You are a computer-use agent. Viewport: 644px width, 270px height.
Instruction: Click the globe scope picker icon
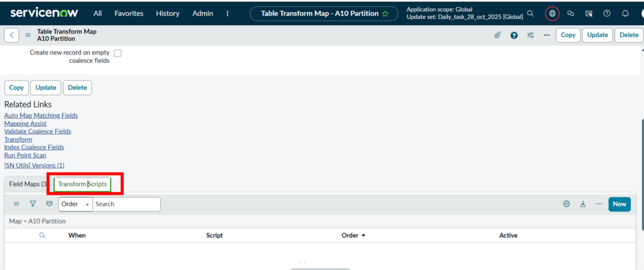coord(552,13)
